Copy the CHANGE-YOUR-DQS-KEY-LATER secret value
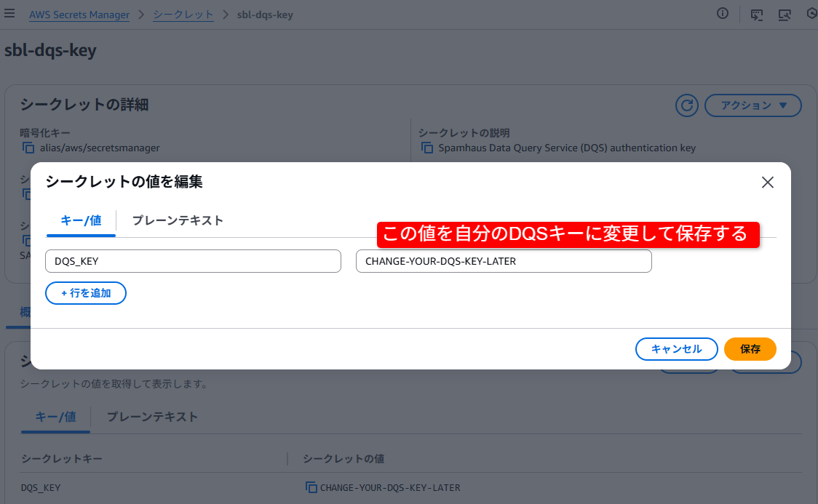 coord(311,488)
